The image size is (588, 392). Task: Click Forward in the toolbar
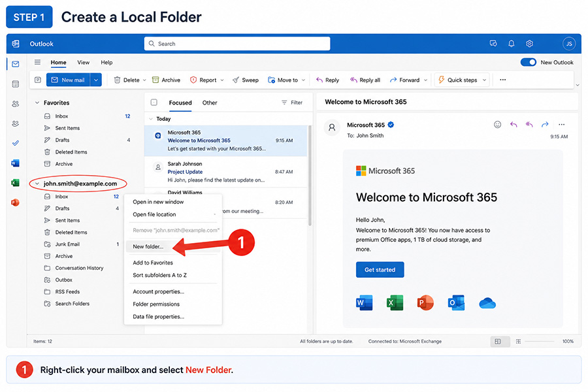[404, 80]
